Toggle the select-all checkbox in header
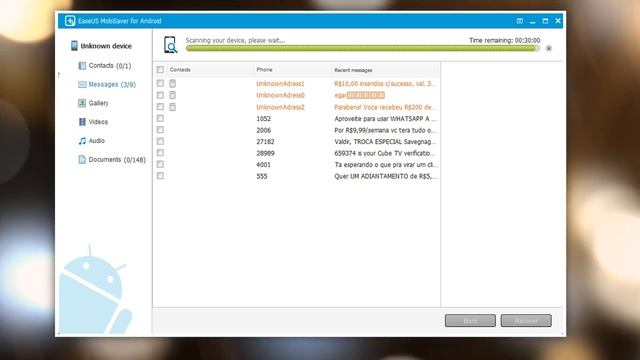 click(x=160, y=70)
